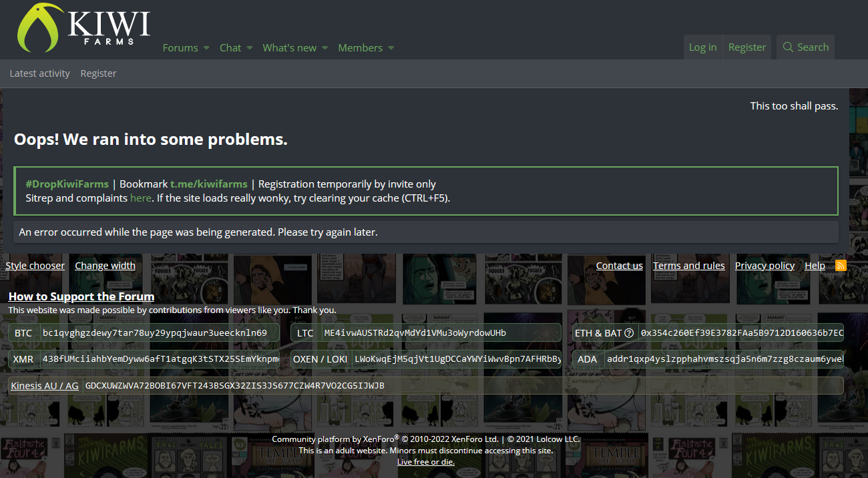Open the Contact us link
The image size is (868, 478).
click(620, 266)
